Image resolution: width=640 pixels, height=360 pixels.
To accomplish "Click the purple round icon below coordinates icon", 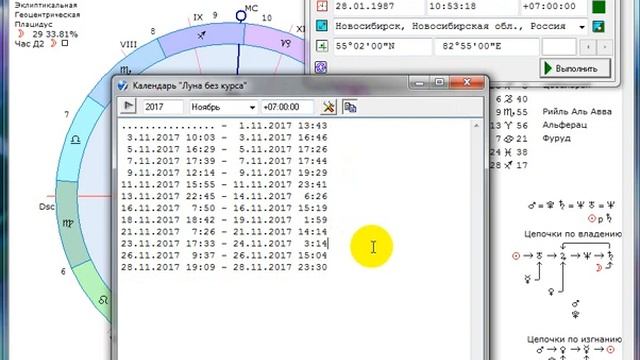I will (x=321, y=67).
